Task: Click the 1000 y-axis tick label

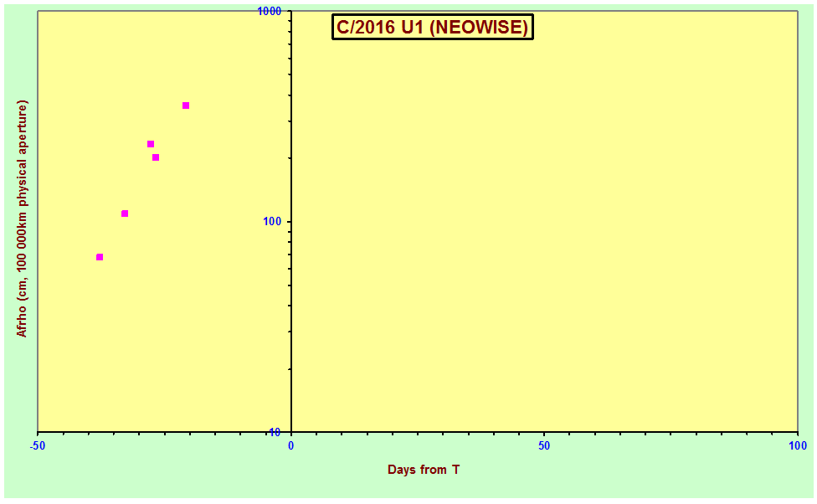Action: [270, 12]
